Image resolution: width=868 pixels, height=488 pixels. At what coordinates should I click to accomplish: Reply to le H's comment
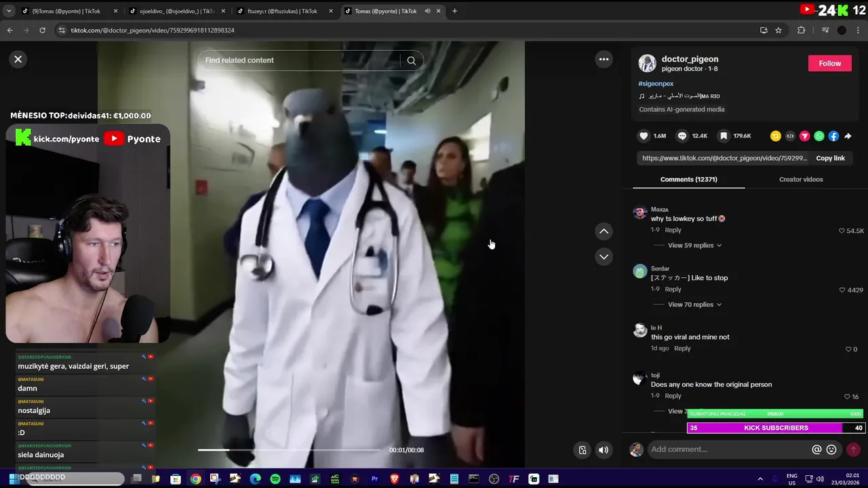tap(682, 348)
